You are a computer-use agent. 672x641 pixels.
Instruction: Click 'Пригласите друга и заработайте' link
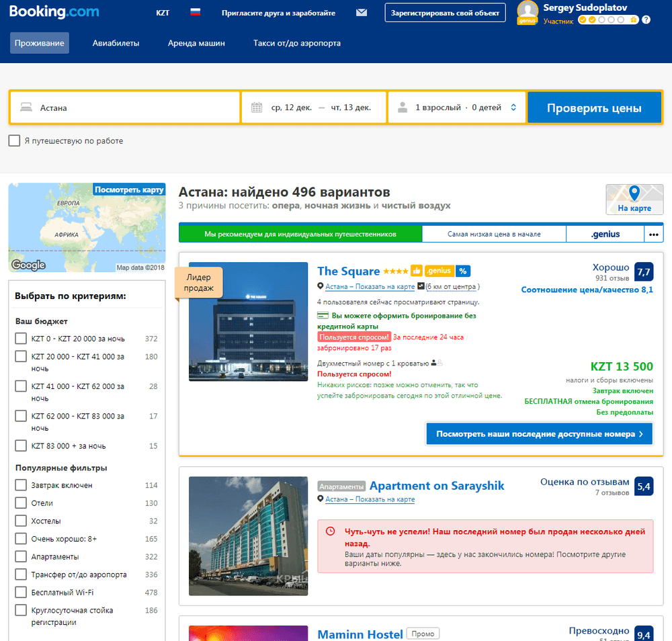279,13
